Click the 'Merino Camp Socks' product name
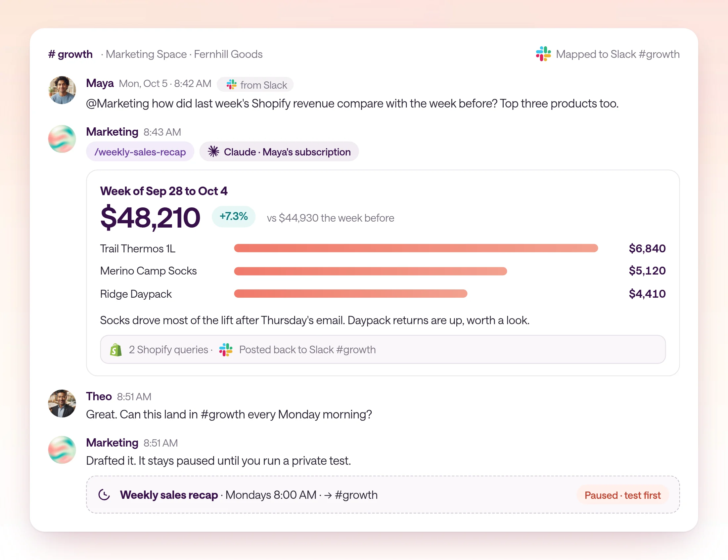 148,271
